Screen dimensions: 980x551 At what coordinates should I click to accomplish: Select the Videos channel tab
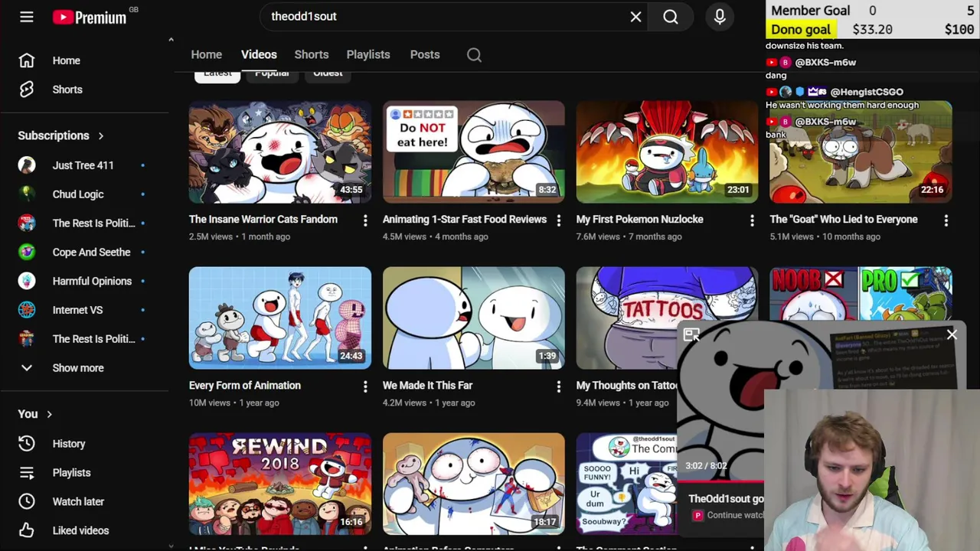click(x=259, y=54)
